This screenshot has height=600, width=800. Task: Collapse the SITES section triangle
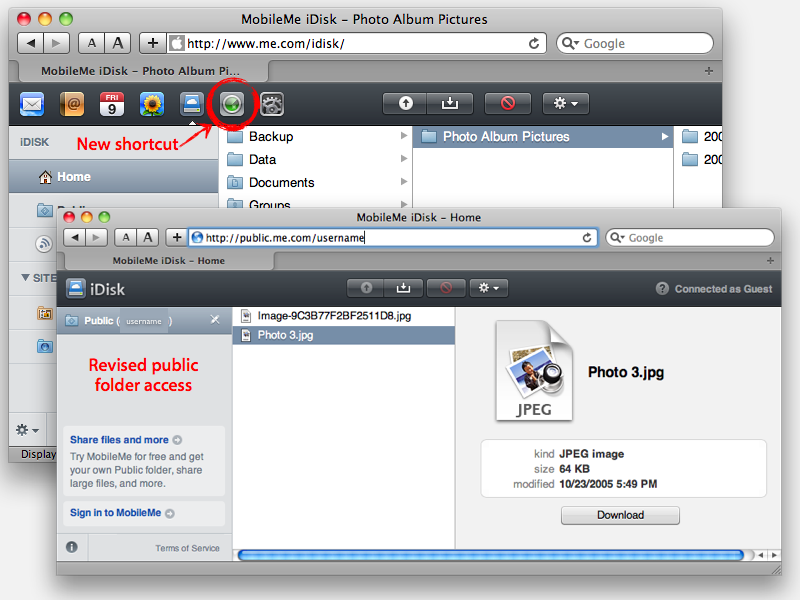tap(25, 278)
